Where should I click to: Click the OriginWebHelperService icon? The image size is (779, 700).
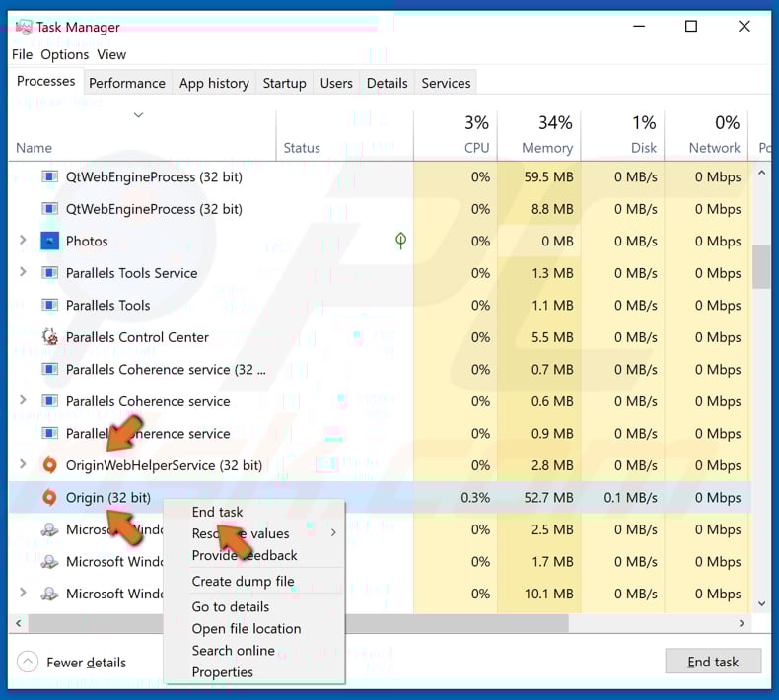(x=49, y=465)
